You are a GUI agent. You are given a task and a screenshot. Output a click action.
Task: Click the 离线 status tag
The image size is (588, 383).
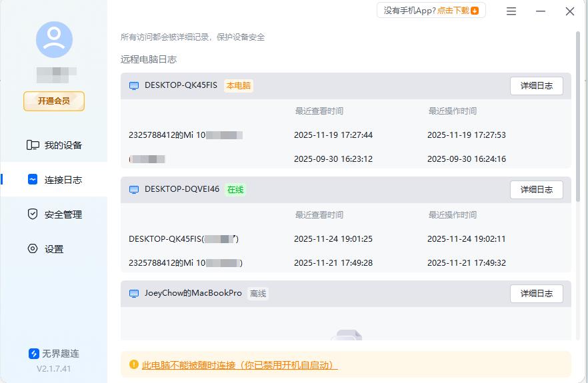(258, 294)
